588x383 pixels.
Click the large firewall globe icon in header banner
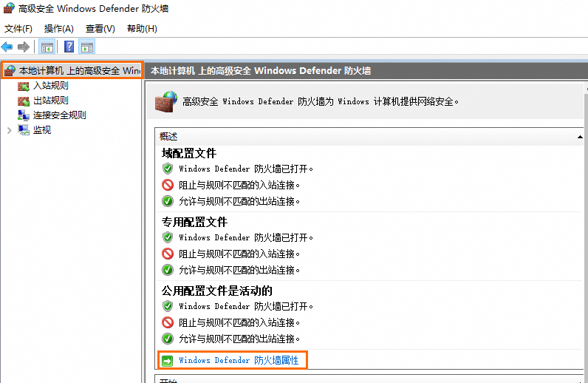click(x=166, y=101)
